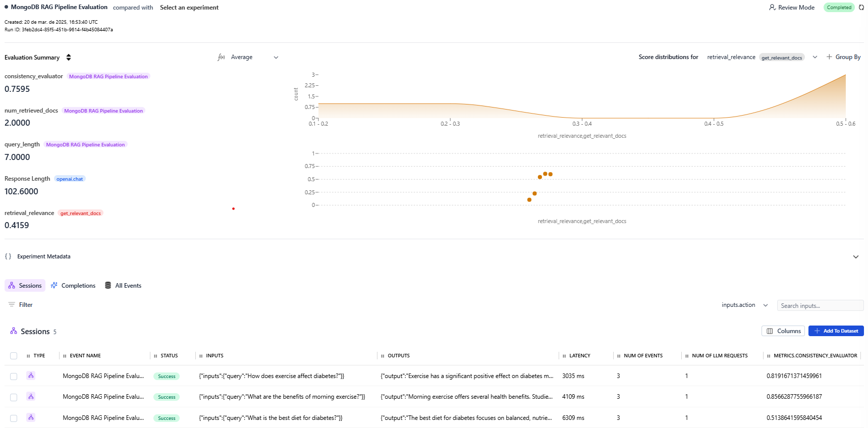The height and width of the screenshot is (428, 868).
Task: Check the exercise affect diabetes row checkbox
Action: (x=14, y=377)
